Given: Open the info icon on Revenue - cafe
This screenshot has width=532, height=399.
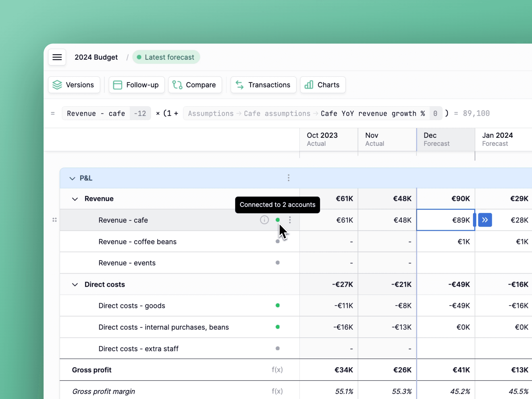Looking at the screenshot, I should coord(264,220).
